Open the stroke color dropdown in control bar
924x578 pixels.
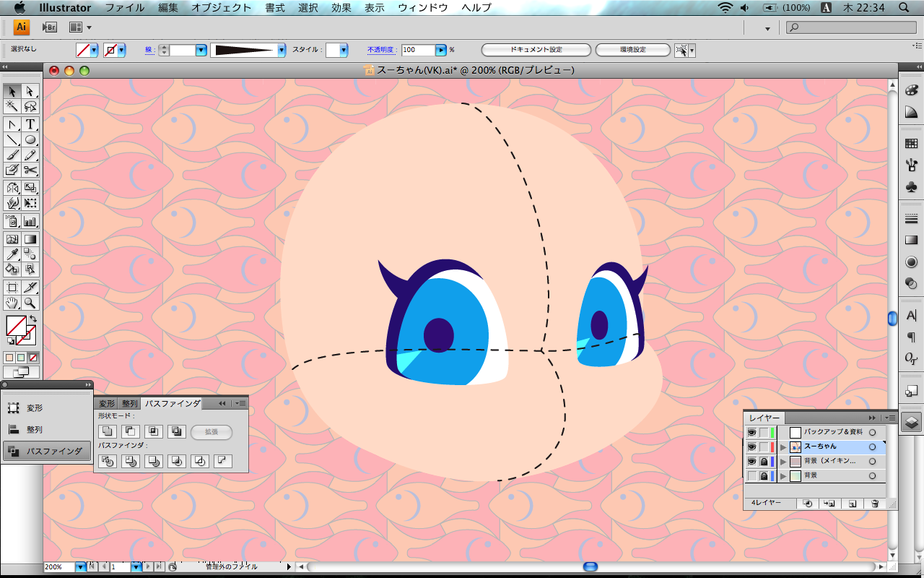point(121,50)
